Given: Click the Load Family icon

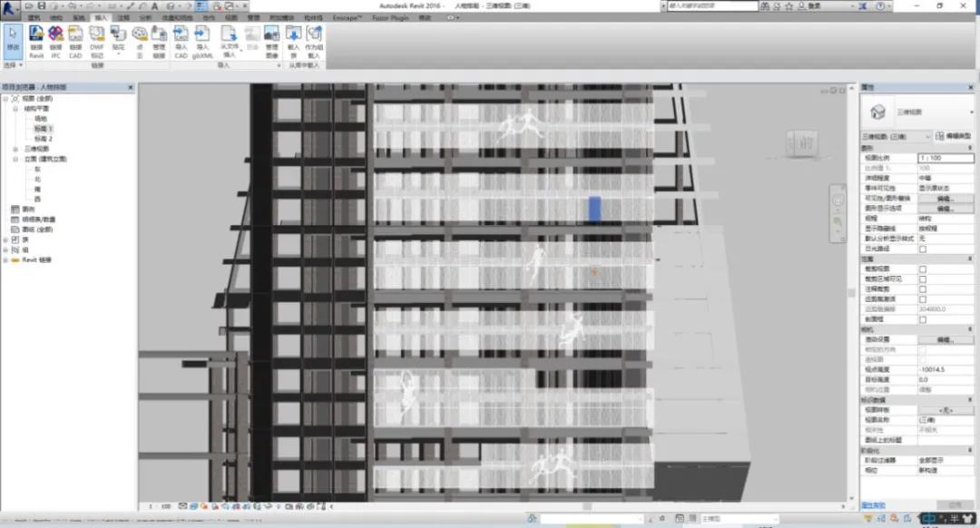Looking at the screenshot, I should click(x=293, y=41).
